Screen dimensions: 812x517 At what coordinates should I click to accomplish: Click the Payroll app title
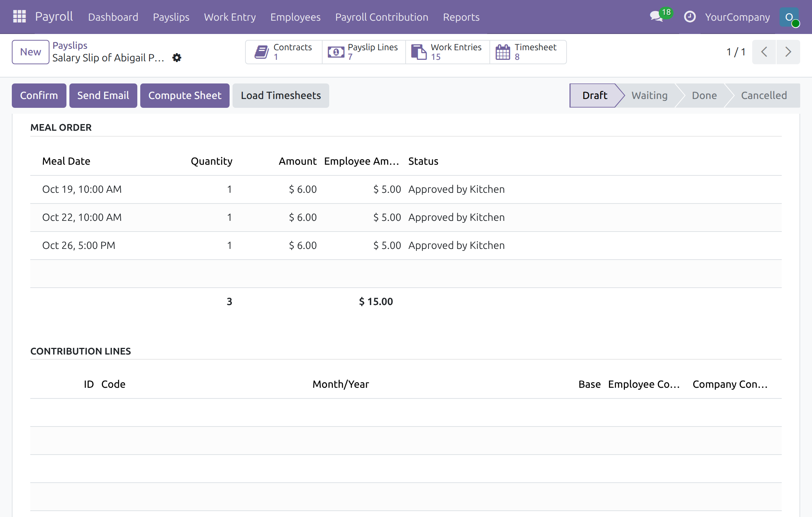(x=54, y=17)
